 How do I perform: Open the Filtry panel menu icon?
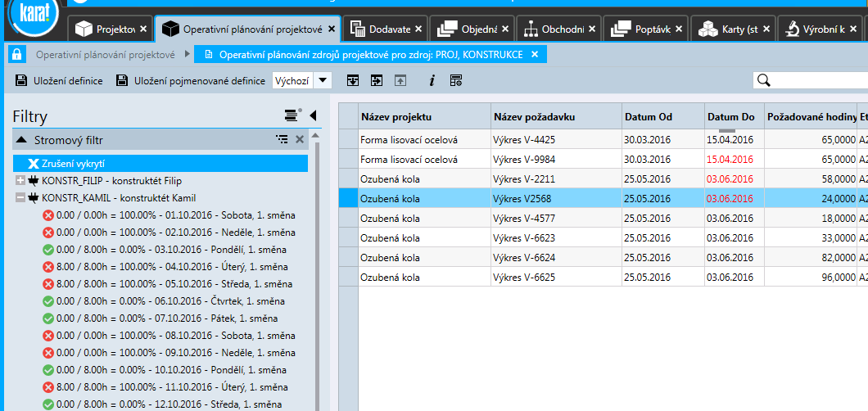(x=292, y=115)
